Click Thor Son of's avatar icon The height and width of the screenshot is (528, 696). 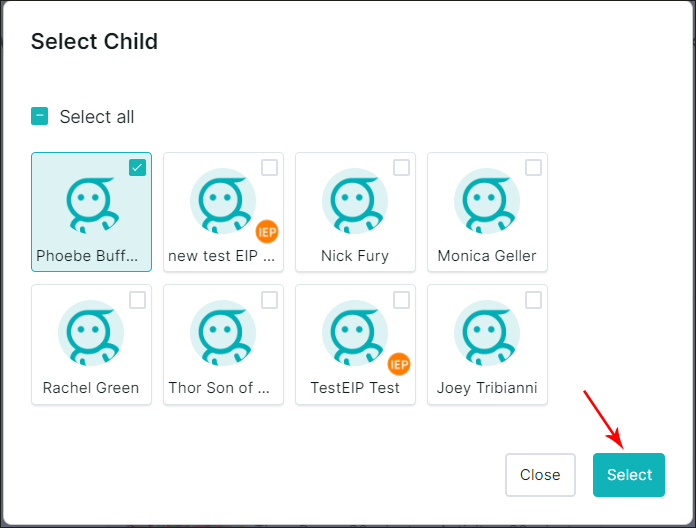click(223, 333)
